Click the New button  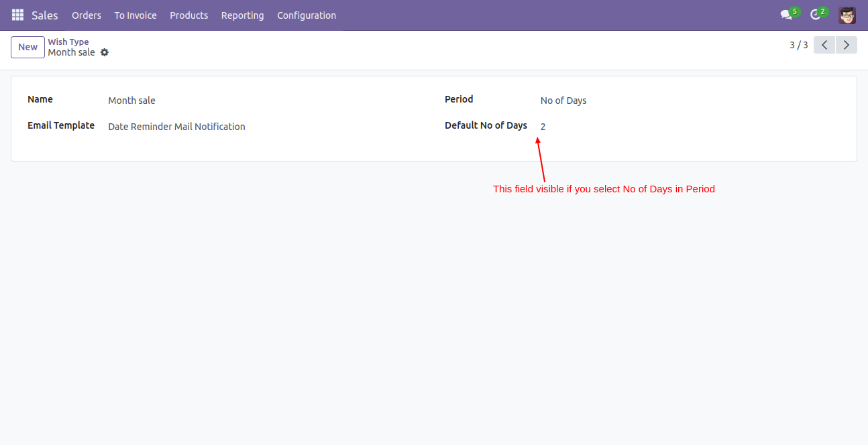coord(28,47)
